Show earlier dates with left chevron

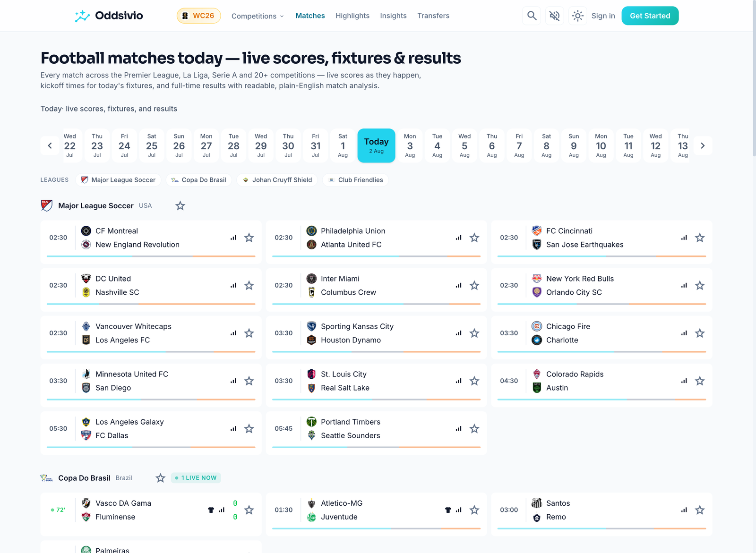pos(50,145)
